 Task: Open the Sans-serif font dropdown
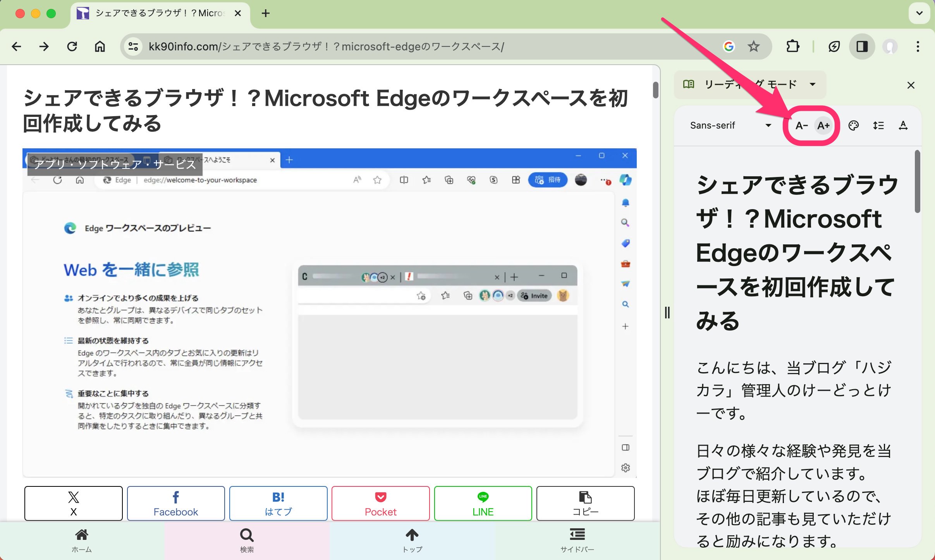[x=730, y=125]
